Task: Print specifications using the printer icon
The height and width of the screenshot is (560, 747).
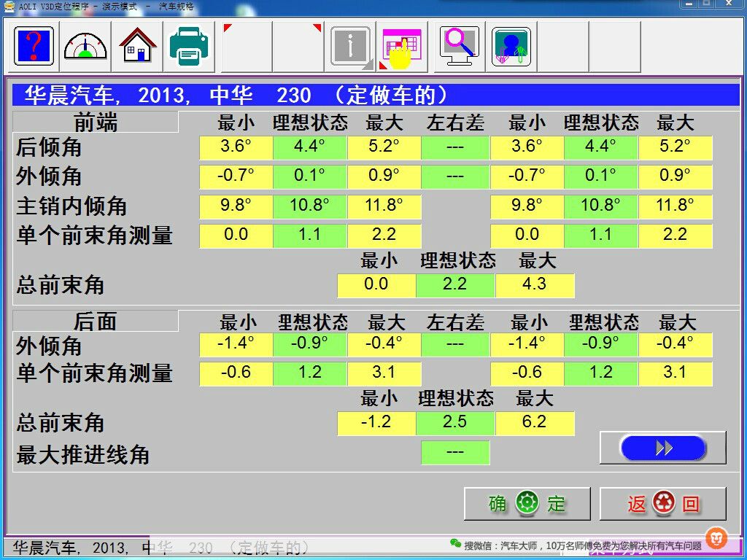Action: point(189,45)
